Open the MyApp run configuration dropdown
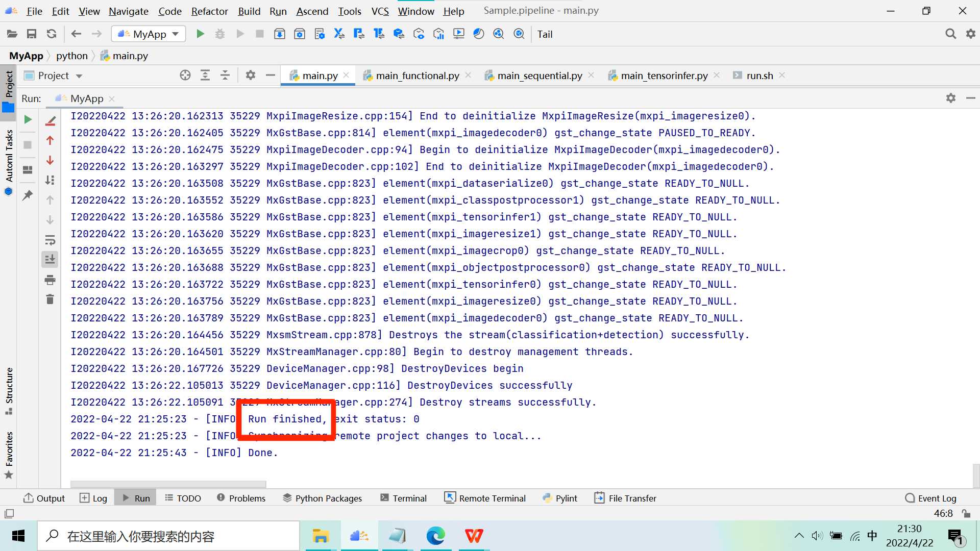The height and width of the screenshot is (551, 980). tap(149, 34)
